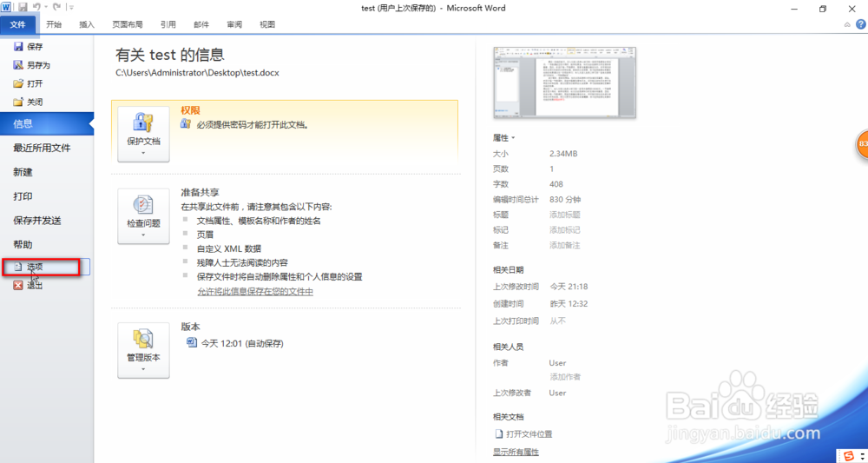The image size is (868, 463).
Task: Click the 2.34MB size value
Action: pyautogui.click(x=563, y=154)
